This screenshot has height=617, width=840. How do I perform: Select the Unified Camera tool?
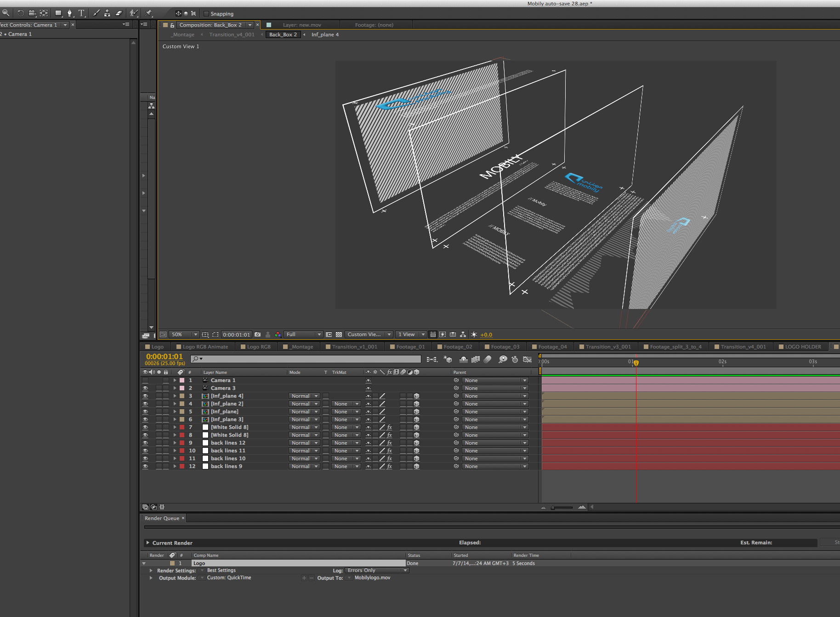(x=32, y=13)
